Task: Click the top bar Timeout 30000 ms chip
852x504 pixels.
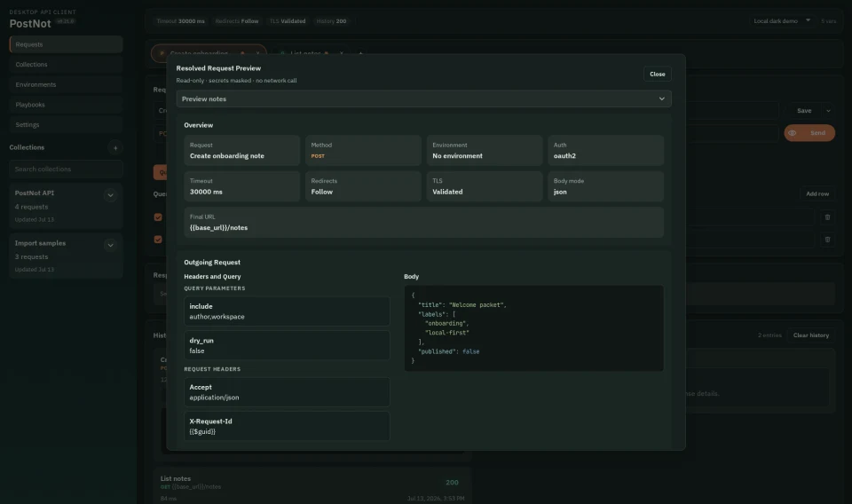Action: pyautogui.click(x=180, y=21)
